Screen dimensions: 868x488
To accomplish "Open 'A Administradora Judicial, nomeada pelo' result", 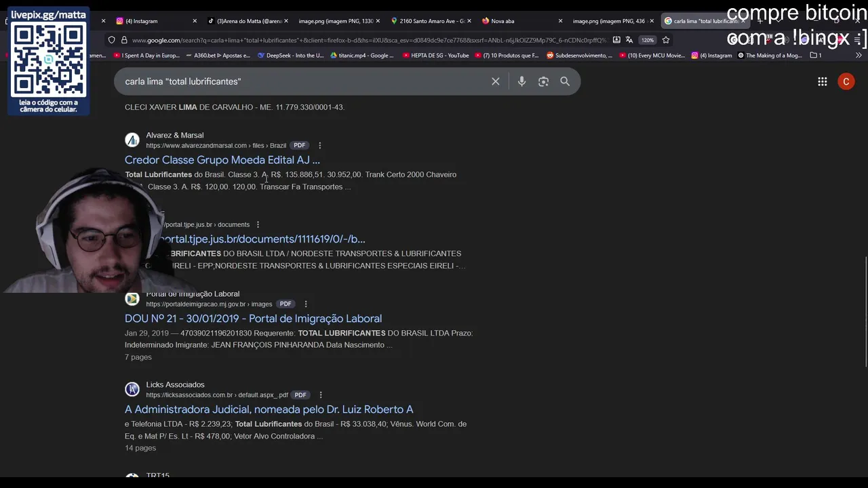I will point(269,409).
